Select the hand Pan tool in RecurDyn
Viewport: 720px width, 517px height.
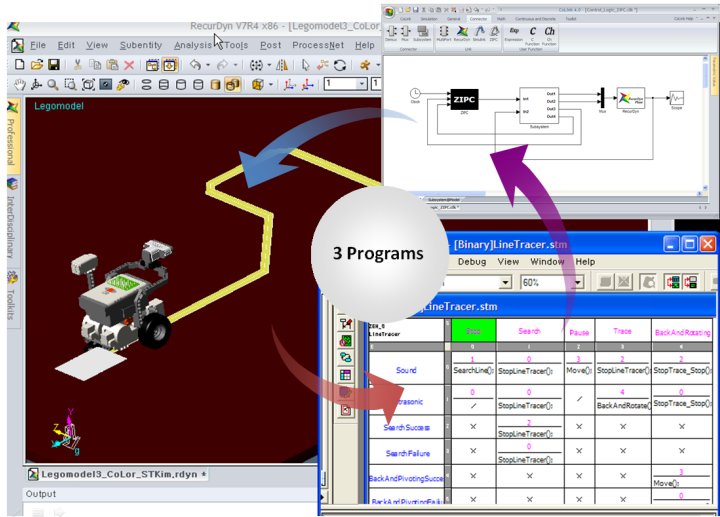[19, 84]
